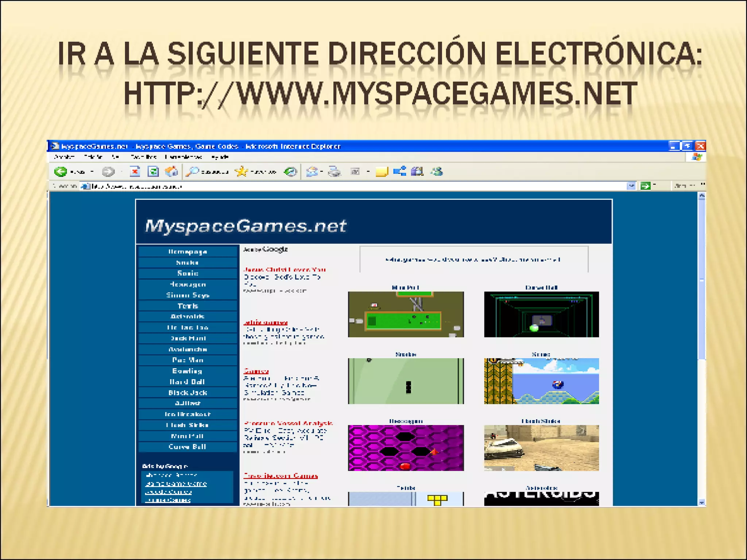Click the Go green arrow button
The image size is (747, 560).
tap(645, 186)
